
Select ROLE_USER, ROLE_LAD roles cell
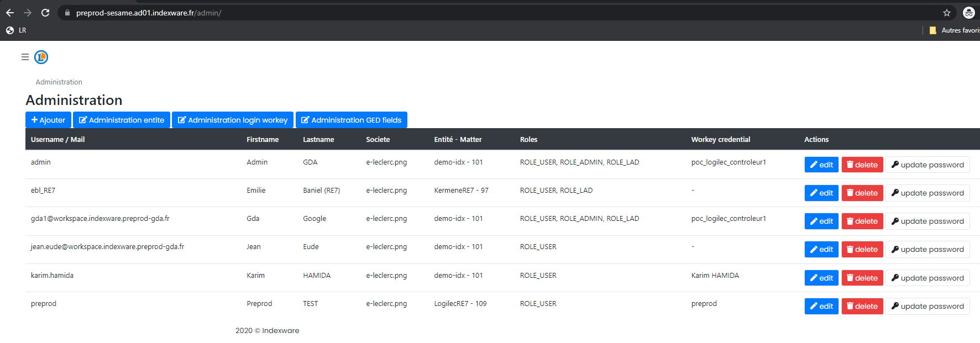556,190
